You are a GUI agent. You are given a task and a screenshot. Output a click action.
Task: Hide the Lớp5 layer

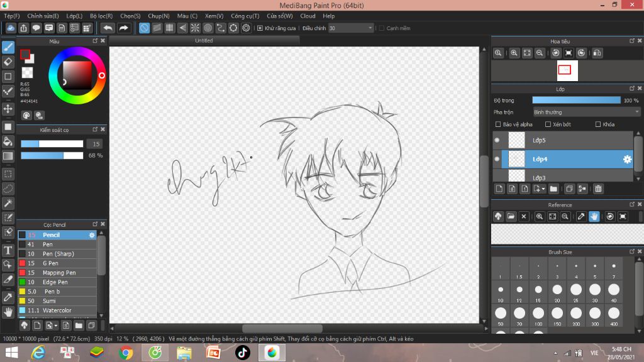497,140
